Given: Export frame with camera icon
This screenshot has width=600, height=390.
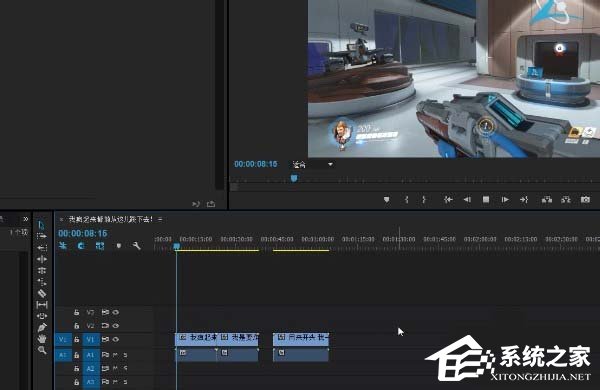Looking at the screenshot, I should click(585, 199).
